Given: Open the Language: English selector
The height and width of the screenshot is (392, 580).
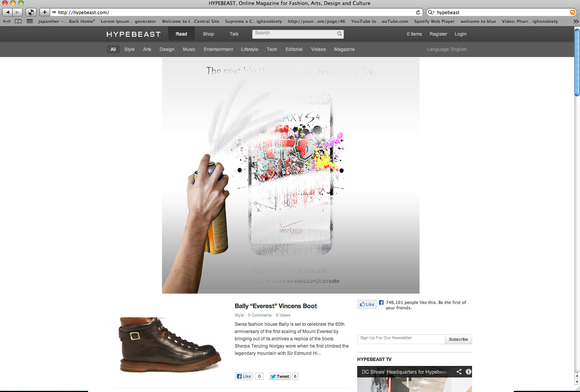Looking at the screenshot, I should click(x=447, y=49).
